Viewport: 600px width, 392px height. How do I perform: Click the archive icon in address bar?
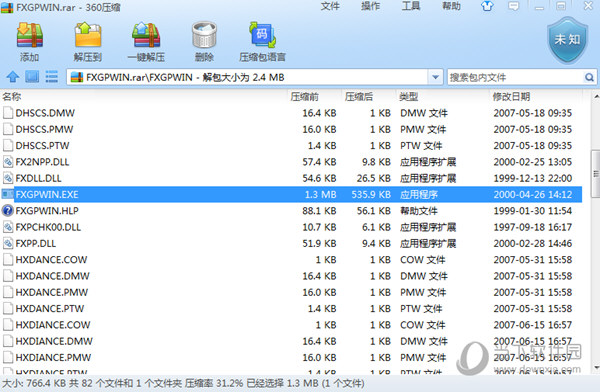click(x=77, y=77)
